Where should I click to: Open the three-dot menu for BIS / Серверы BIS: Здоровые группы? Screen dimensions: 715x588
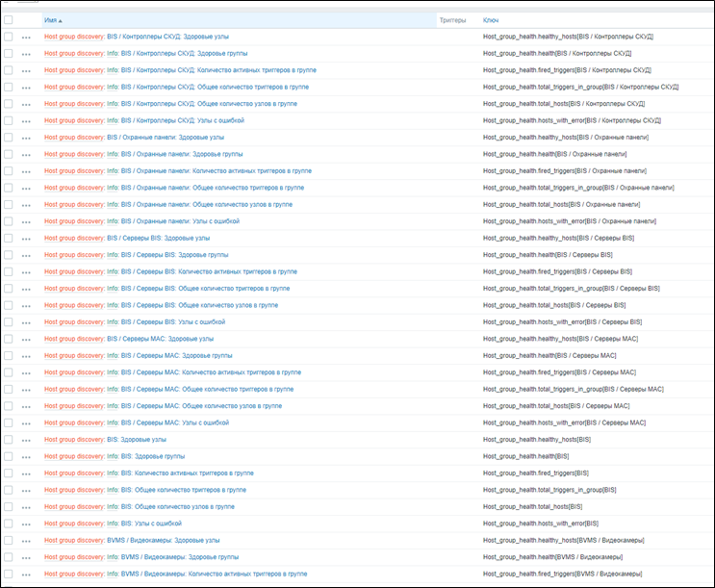(26, 255)
